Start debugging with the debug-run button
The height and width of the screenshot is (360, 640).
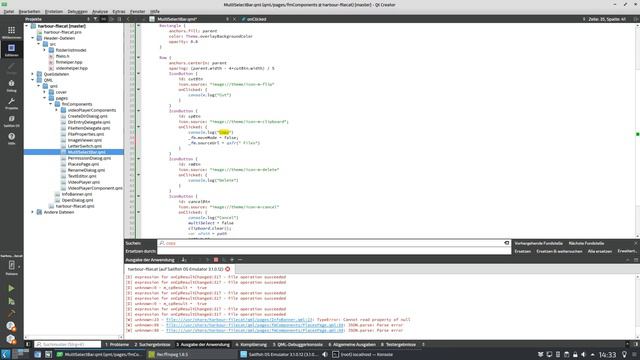coord(11,301)
